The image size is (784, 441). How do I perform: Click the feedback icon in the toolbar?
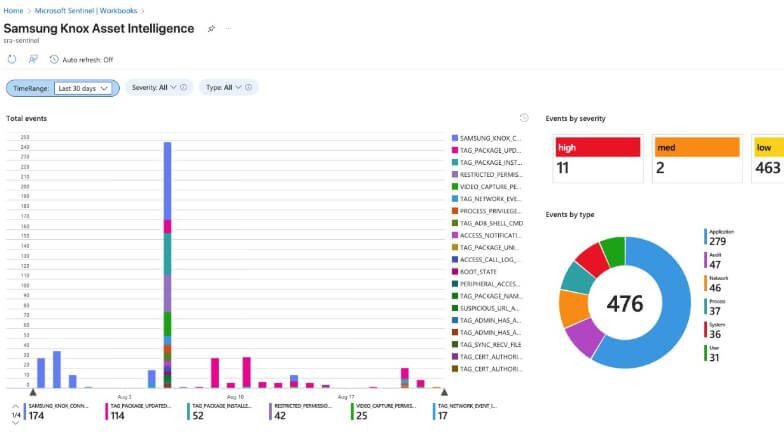pos(33,60)
